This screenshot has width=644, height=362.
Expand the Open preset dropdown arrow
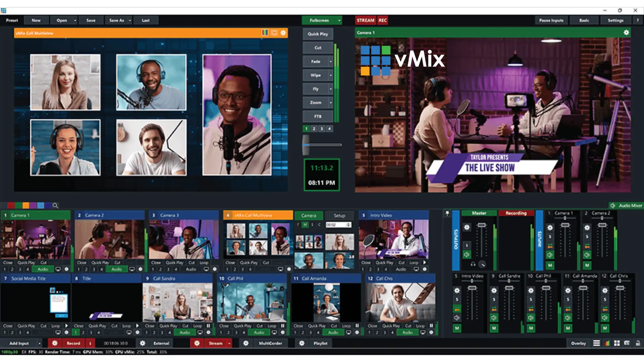point(75,20)
